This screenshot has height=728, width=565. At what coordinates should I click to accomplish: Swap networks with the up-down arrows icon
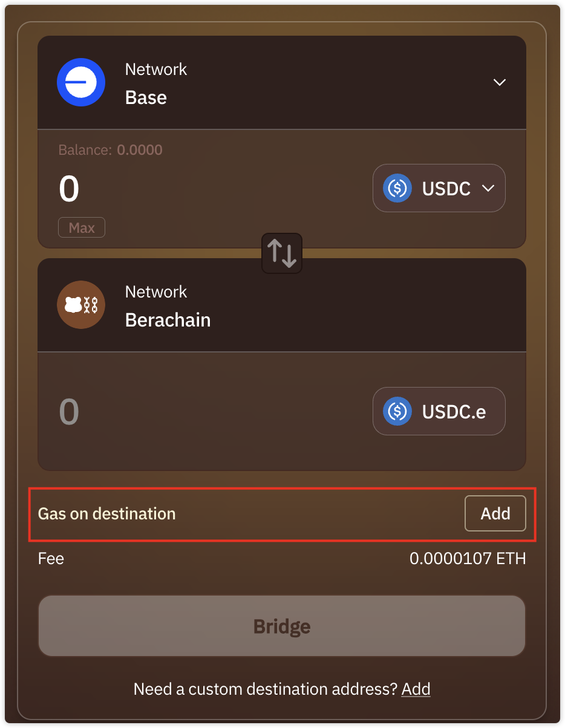pyautogui.click(x=282, y=253)
